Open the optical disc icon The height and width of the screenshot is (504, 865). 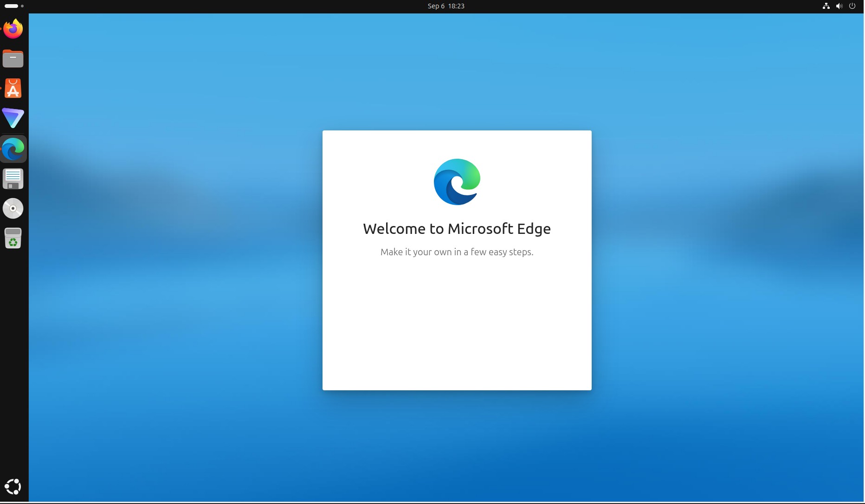(x=13, y=208)
